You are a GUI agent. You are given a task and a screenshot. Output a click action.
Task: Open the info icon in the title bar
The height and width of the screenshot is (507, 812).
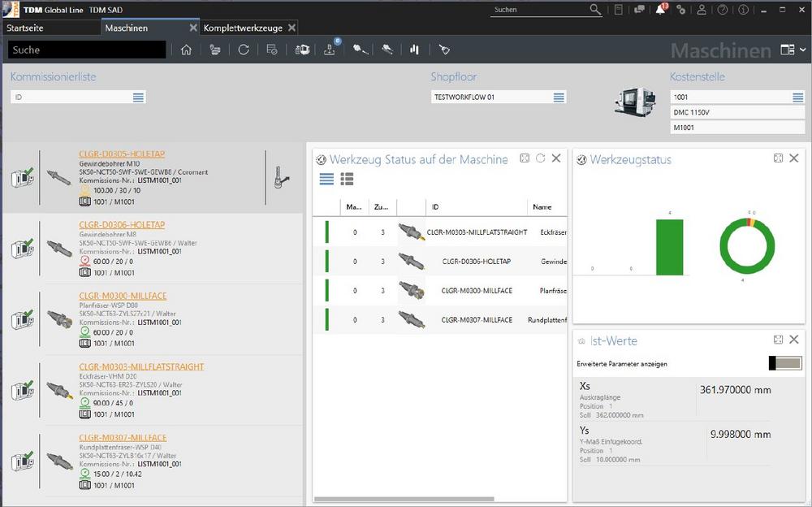point(743,10)
